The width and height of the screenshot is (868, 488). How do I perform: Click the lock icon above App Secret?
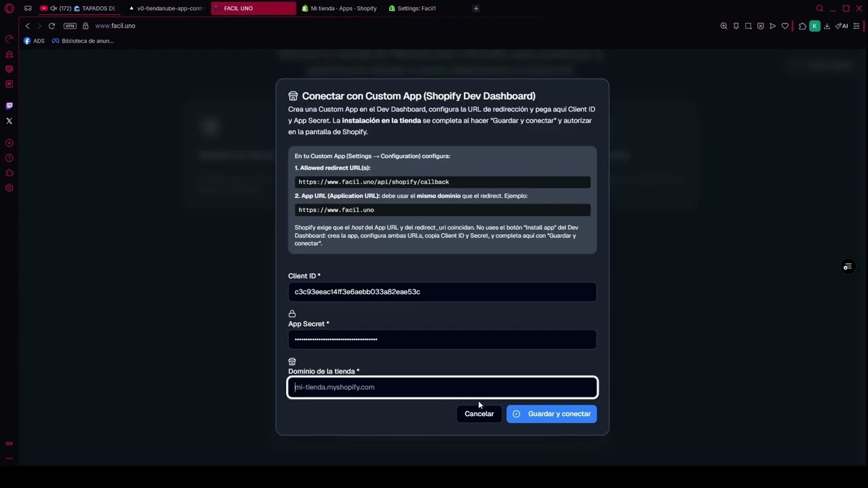click(292, 314)
